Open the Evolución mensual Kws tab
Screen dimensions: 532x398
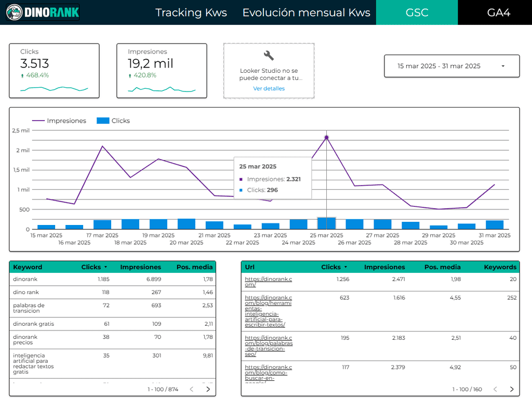click(306, 12)
